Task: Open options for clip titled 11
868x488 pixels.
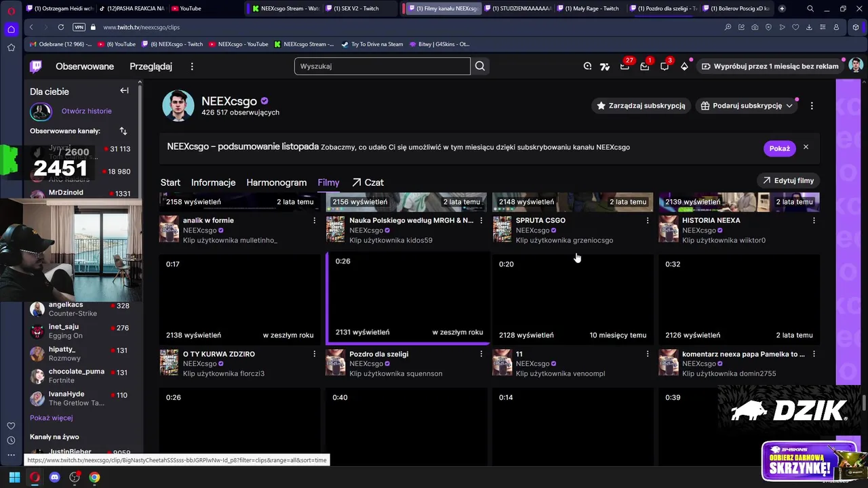Action: pos(647,354)
